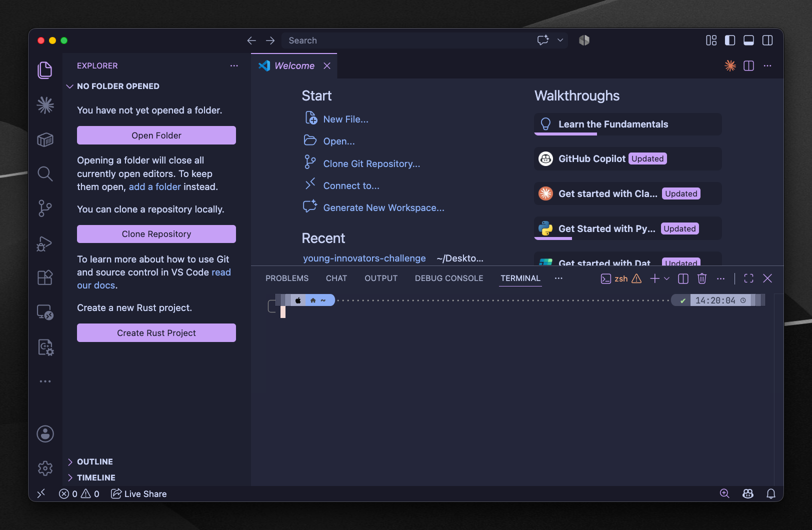The width and height of the screenshot is (812, 530).
Task: Select the Terminal panel tab
Action: pyautogui.click(x=520, y=278)
